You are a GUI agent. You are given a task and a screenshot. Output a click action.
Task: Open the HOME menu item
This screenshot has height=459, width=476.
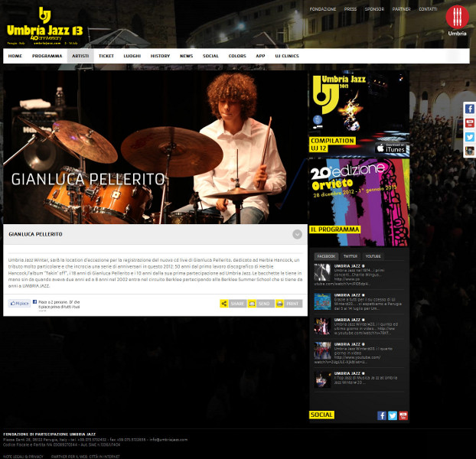tap(15, 56)
